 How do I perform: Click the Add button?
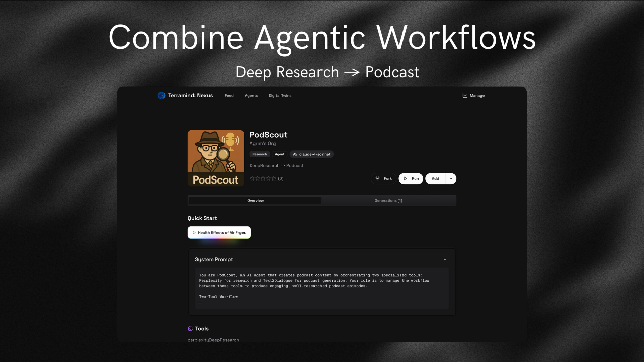pos(435,178)
